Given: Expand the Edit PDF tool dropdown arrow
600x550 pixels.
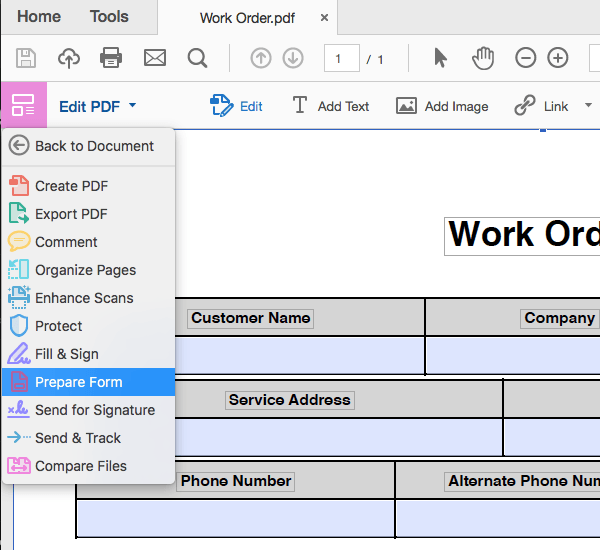Looking at the screenshot, I should tap(132, 105).
